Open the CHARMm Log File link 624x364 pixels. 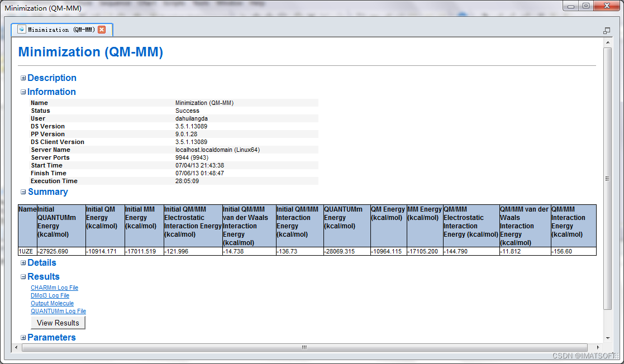click(55, 288)
